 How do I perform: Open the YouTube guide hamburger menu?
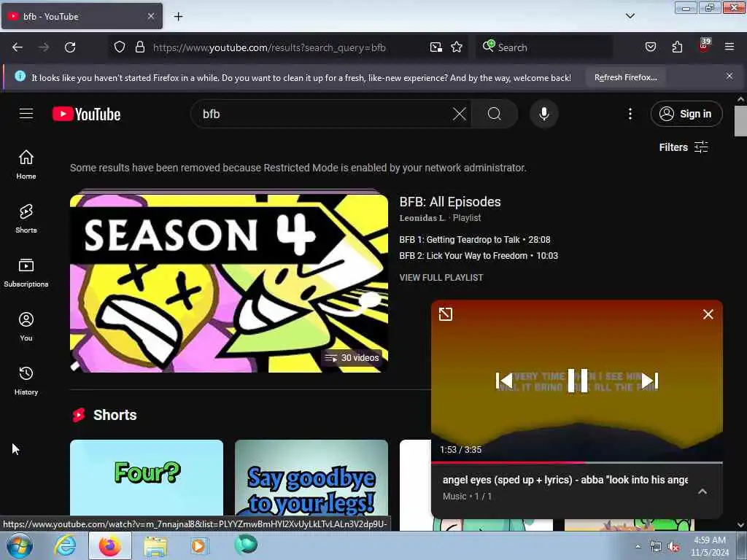click(26, 114)
